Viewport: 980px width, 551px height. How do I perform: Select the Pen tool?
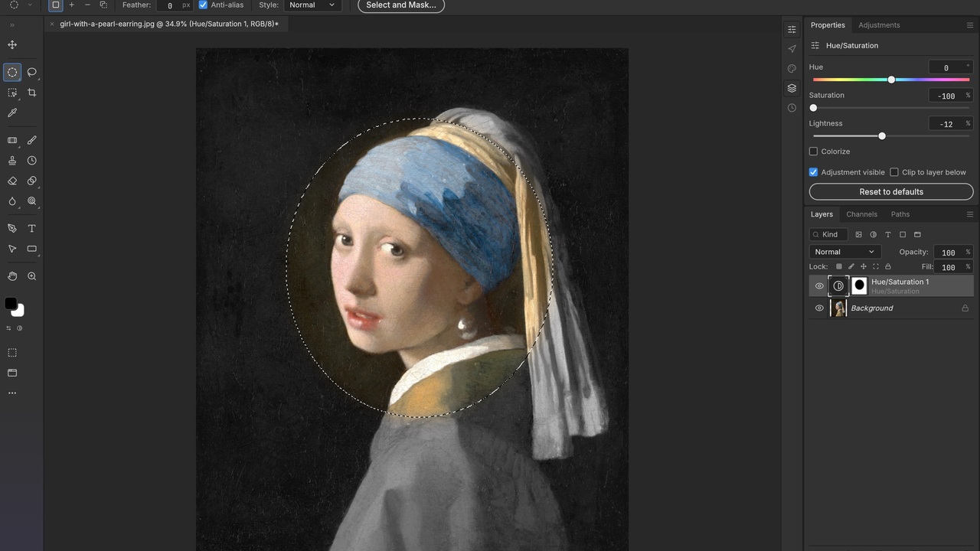click(12, 228)
